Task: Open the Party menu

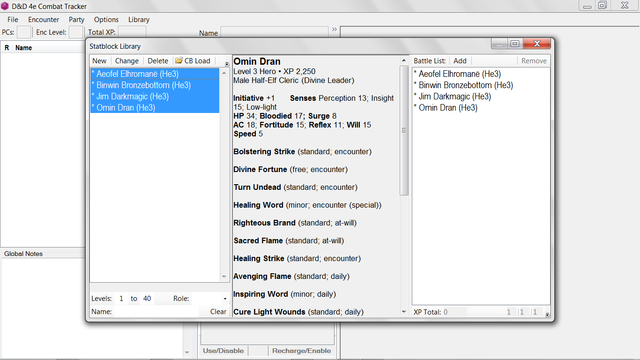Action: click(76, 20)
